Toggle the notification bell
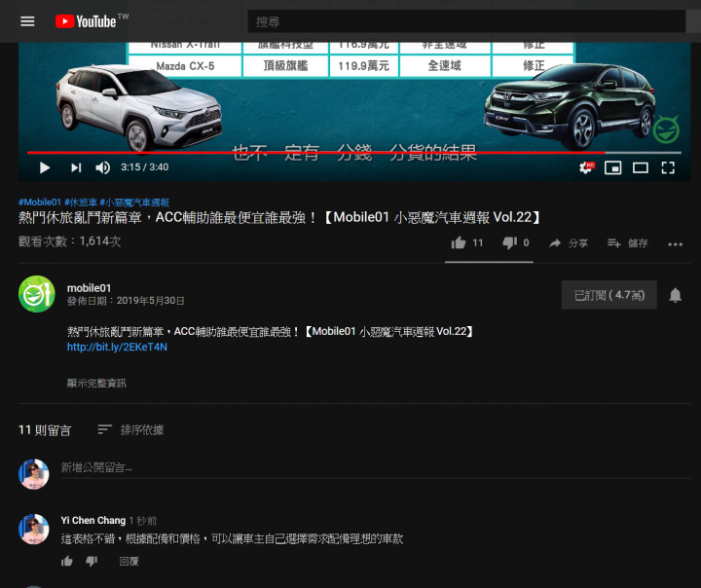701x588 pixels. pos(675,295)
